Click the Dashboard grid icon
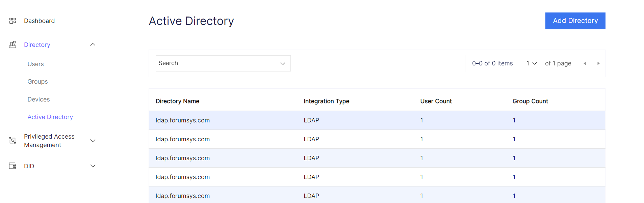The image size is (644, 203). tap(12, 21)
